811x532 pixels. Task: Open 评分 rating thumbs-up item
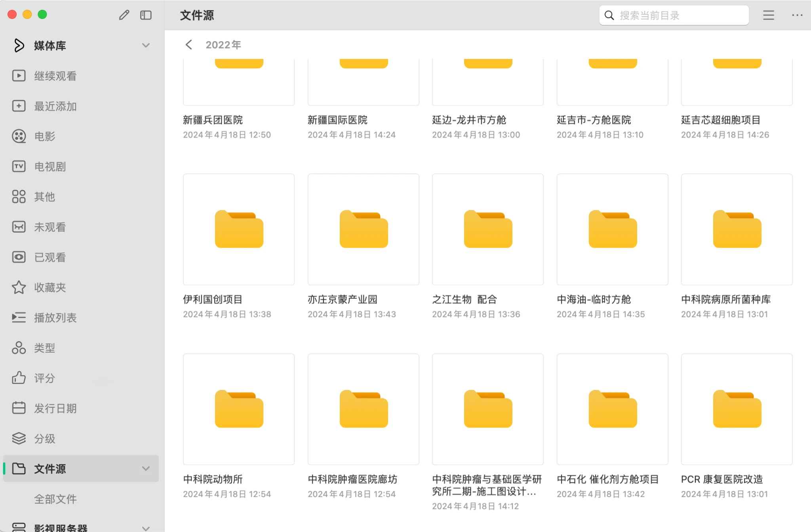44,378
